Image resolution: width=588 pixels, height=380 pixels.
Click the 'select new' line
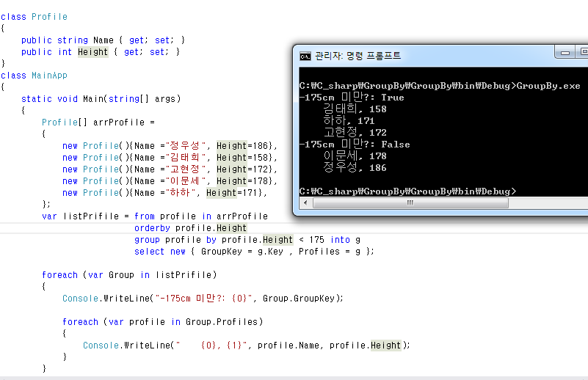pos(254,252)
